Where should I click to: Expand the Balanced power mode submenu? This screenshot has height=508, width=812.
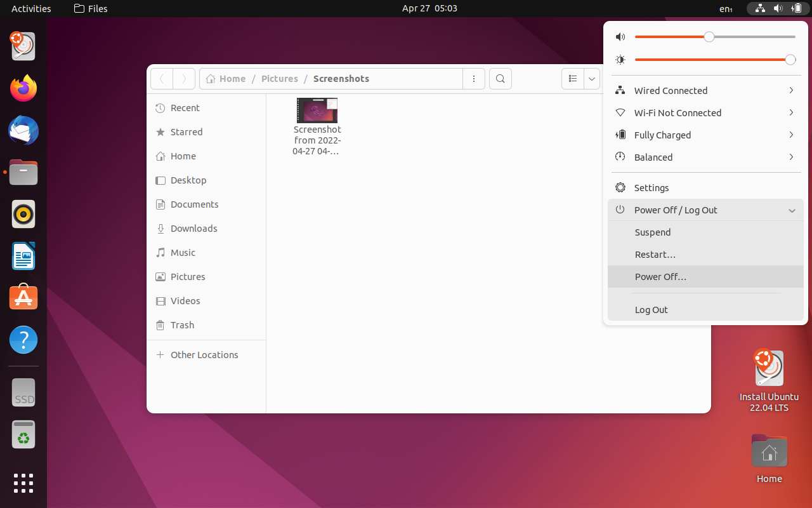point(705,157)
